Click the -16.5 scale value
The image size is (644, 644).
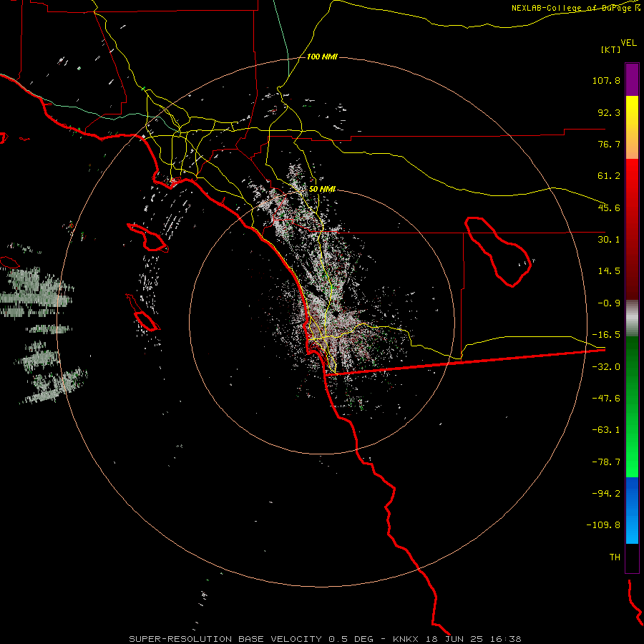tap(606, 335)
